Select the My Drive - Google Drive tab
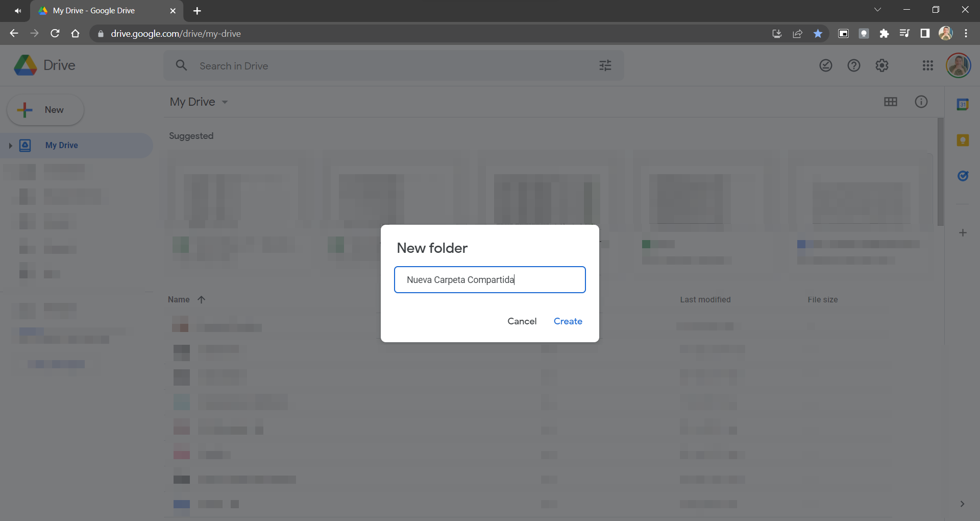The image size is (980, 521). 106,11
